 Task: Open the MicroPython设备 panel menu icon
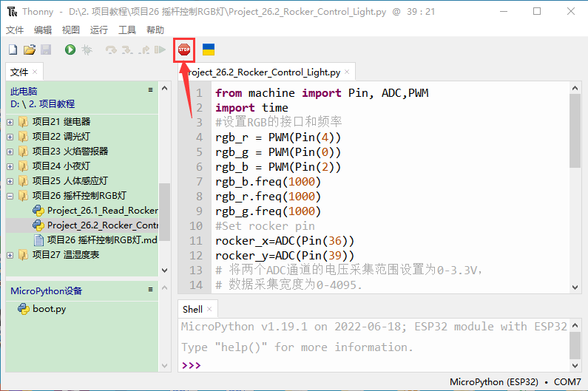(x=151, y=290)
